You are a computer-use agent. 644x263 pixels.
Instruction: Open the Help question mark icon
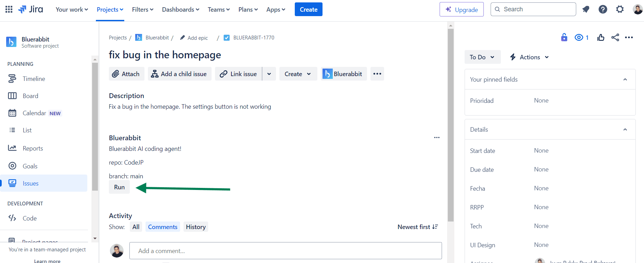click(x=603, y=9)
